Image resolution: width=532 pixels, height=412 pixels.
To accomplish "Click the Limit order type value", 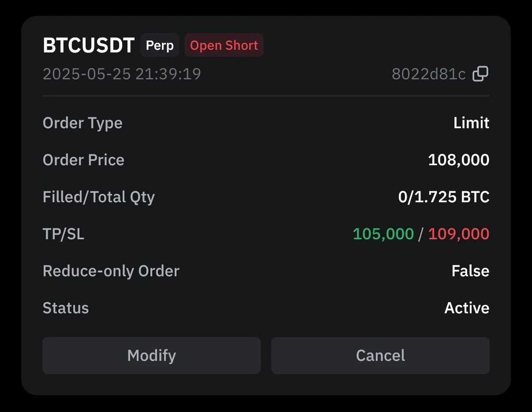I will tap(471, 123).
